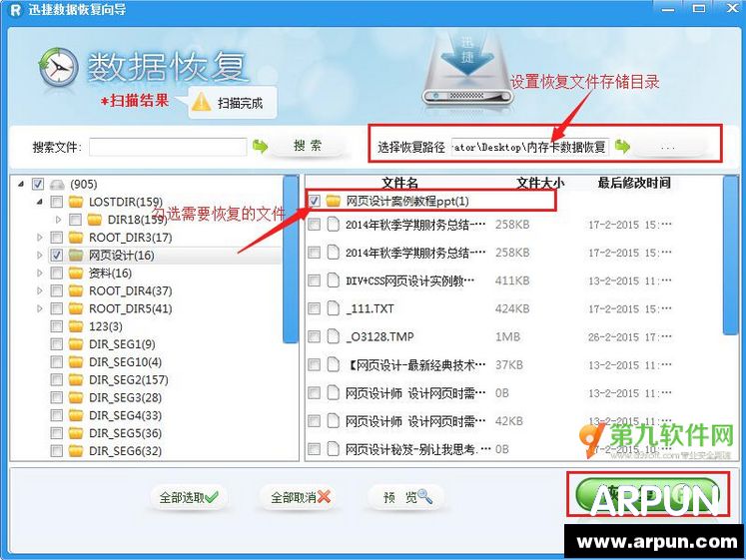Select the 42KB 网页设计师 file row
Image resolution: width=746 pixels, height=560 pixels.
tap(489, 420)
